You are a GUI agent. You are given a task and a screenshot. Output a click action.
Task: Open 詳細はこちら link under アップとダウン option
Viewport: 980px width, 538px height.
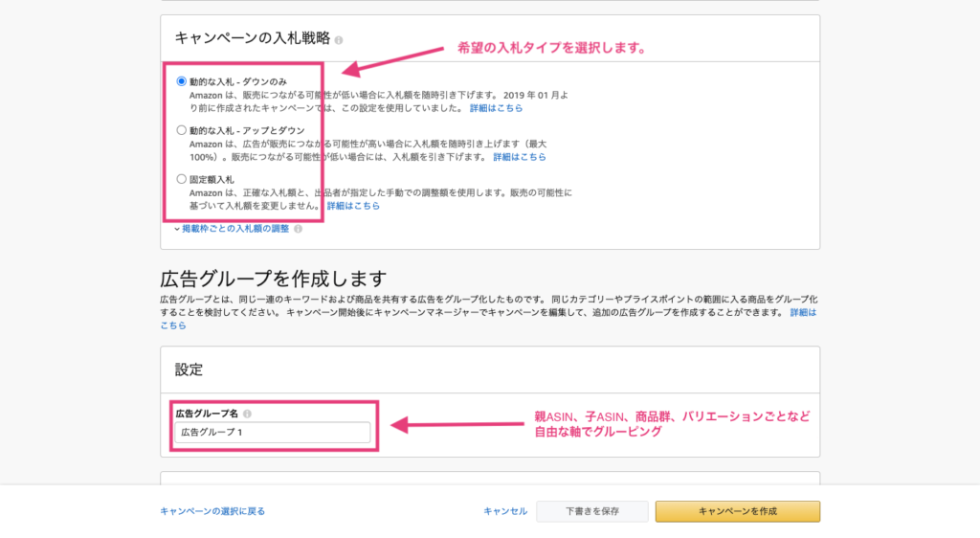point(520,157)
